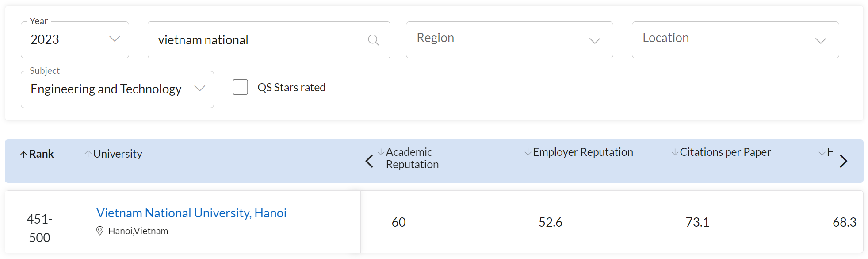The image size is (868, 259).
Task: Click the Employer Reputation sort arrow
Action: click(x=528, y=152)
